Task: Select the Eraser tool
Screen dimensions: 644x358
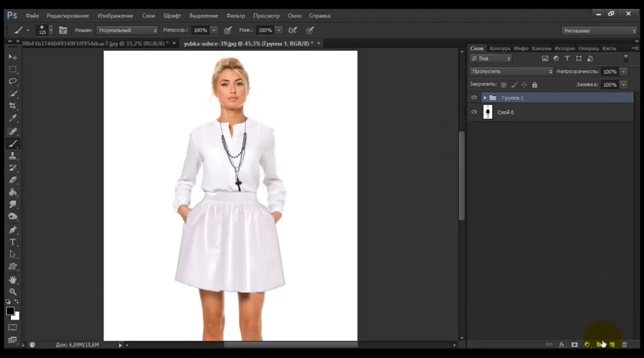Action: click(13, 181)
